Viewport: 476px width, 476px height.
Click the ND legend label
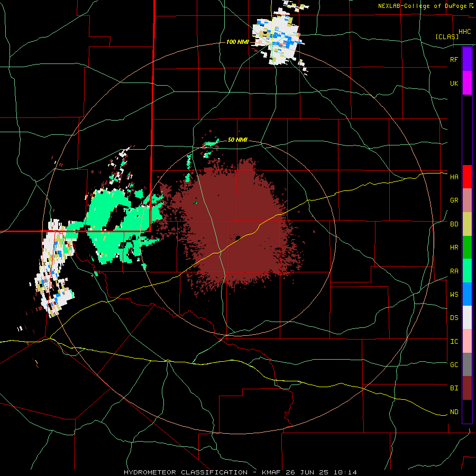(454, 412)
